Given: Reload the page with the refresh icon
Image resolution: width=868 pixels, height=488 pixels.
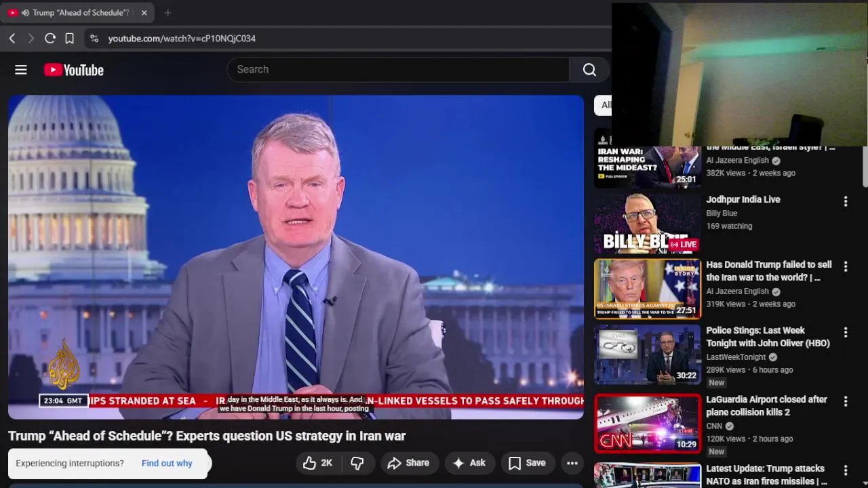Looking at the screenshot, I should [x=50, y=39].
